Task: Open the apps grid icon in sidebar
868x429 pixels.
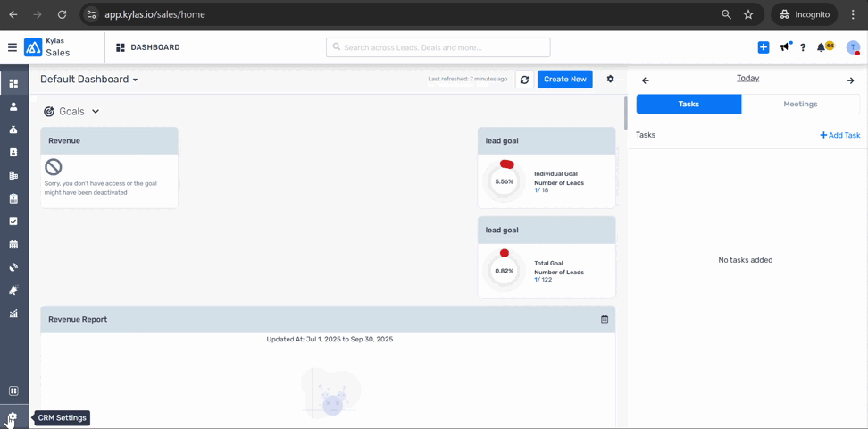Action: (x=13, y=391)
